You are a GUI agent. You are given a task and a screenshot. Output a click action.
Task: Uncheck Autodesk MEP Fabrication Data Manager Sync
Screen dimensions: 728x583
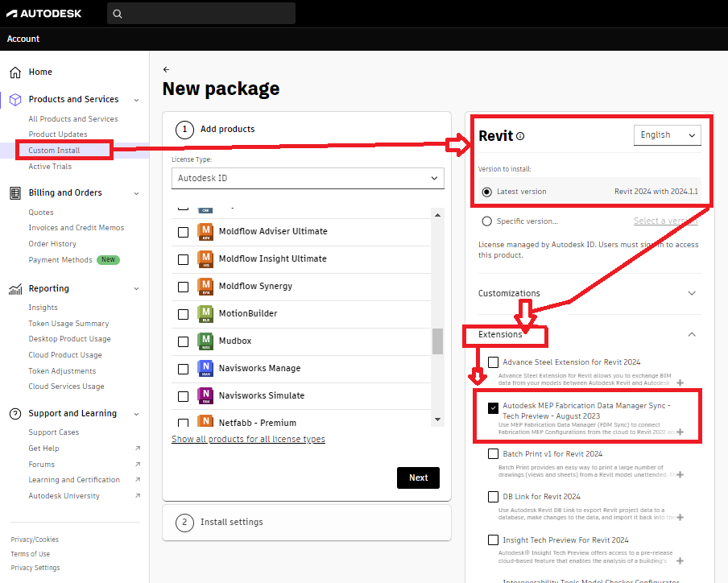[x=494, y=407]
